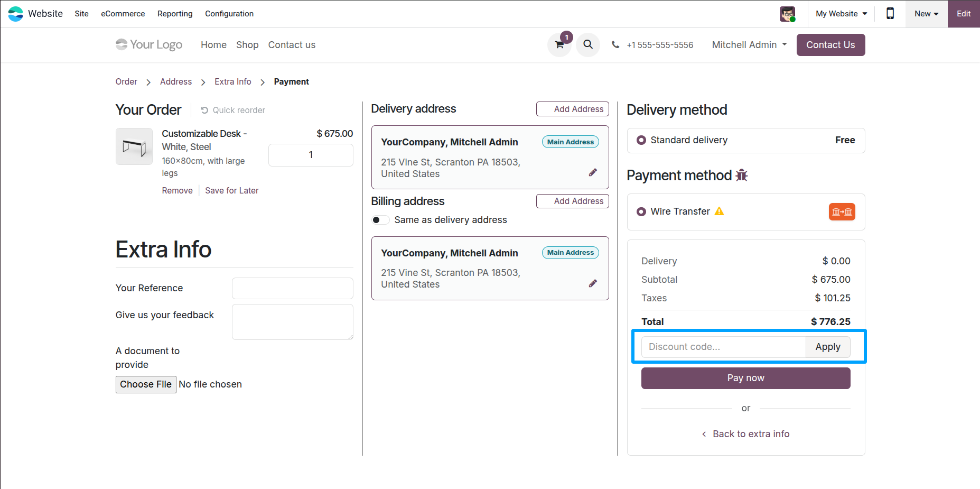Select the Standard delivery radio button

tap(641, 140)
